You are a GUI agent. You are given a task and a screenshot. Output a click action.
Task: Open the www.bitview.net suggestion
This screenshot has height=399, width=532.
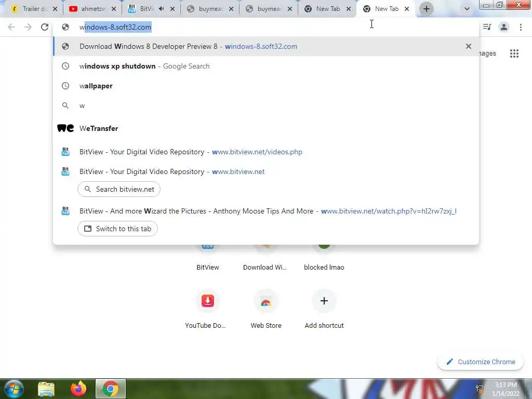[266, 171]
